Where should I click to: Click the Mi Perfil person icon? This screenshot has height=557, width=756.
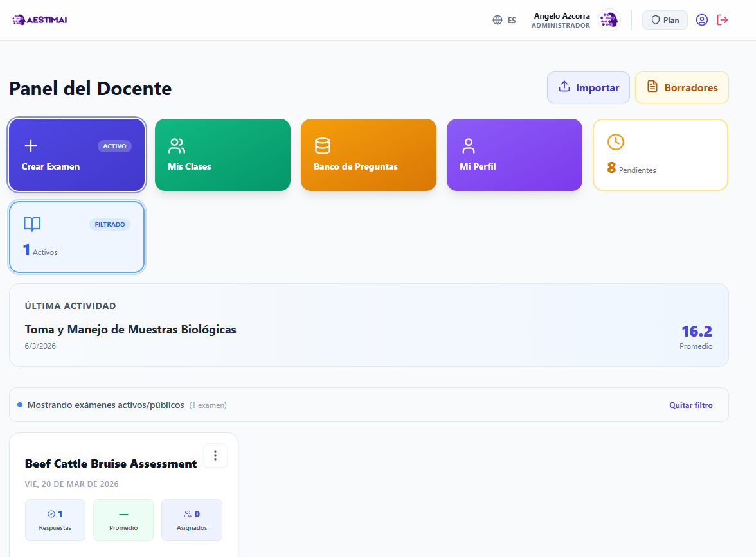point(468,145)
